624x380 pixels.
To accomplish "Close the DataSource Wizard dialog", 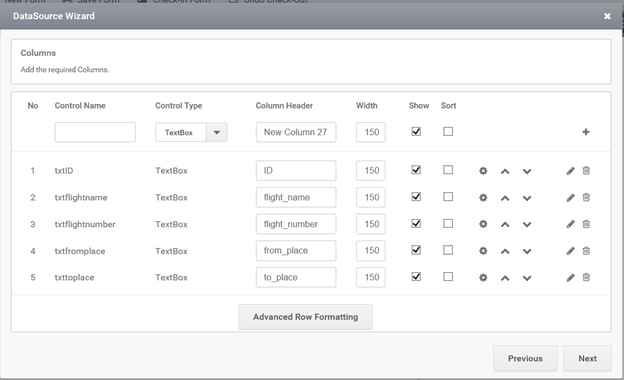I will [607, 16].
